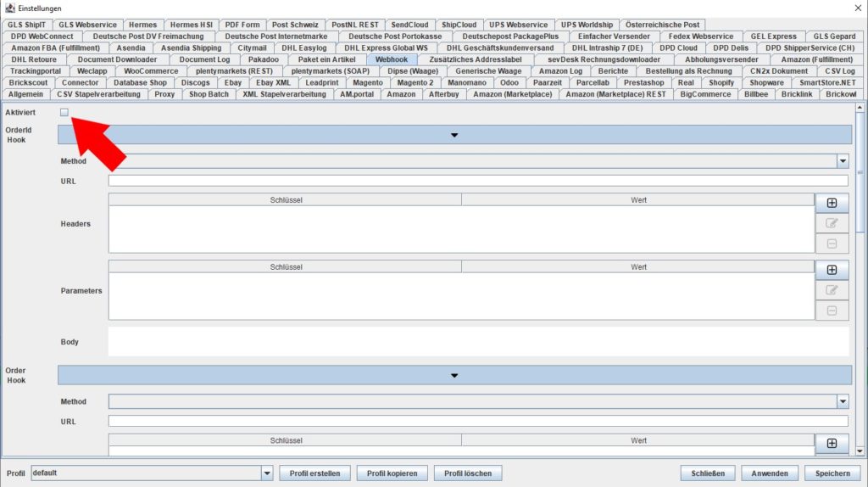Click the Order Hook URL input field
The image size is (868, 487).
click(478, 422)
